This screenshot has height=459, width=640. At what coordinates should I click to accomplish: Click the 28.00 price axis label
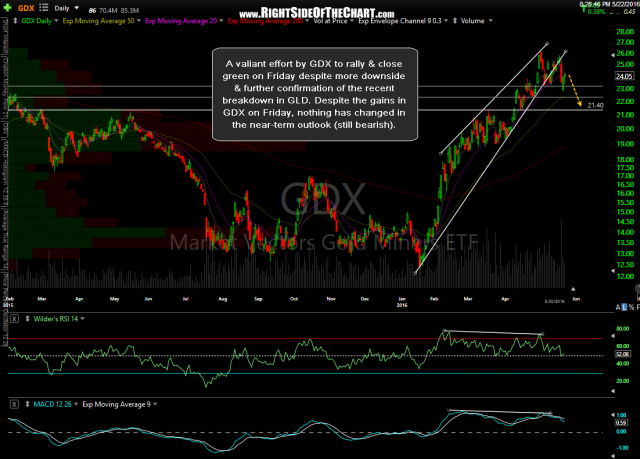[625, 32]
